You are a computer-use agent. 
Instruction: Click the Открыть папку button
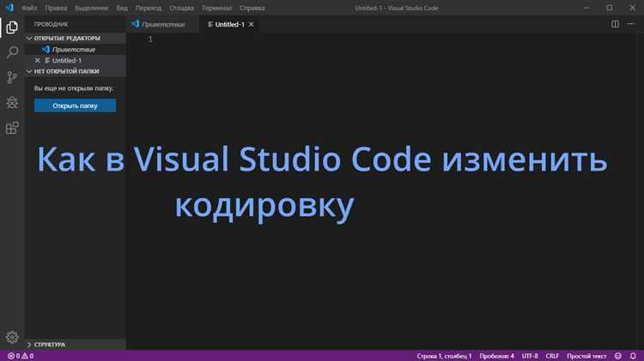[75, 105]
